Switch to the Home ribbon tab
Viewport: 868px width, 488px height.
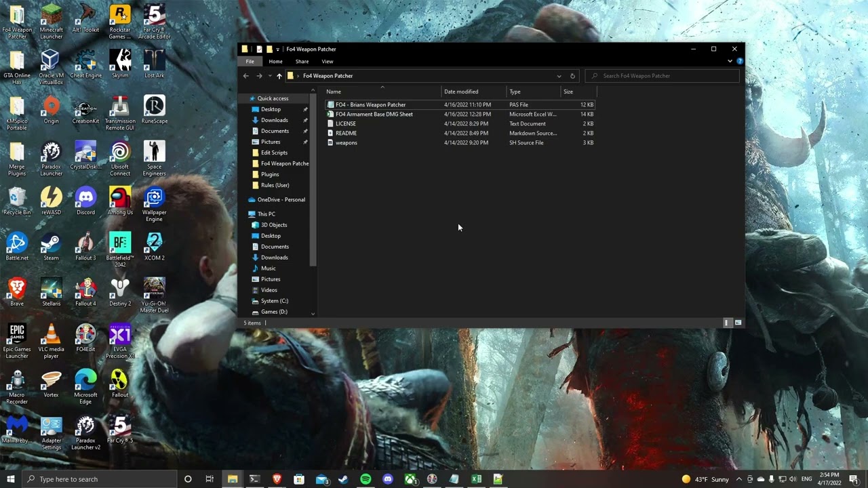[x=275, y=62]
